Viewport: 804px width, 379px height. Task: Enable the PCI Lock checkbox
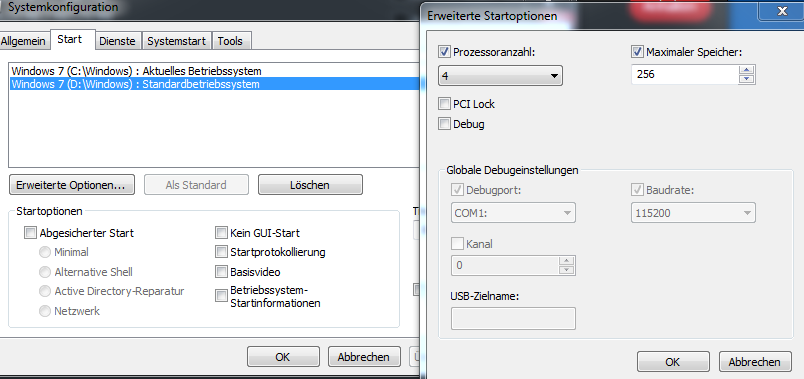coord(444,104)
